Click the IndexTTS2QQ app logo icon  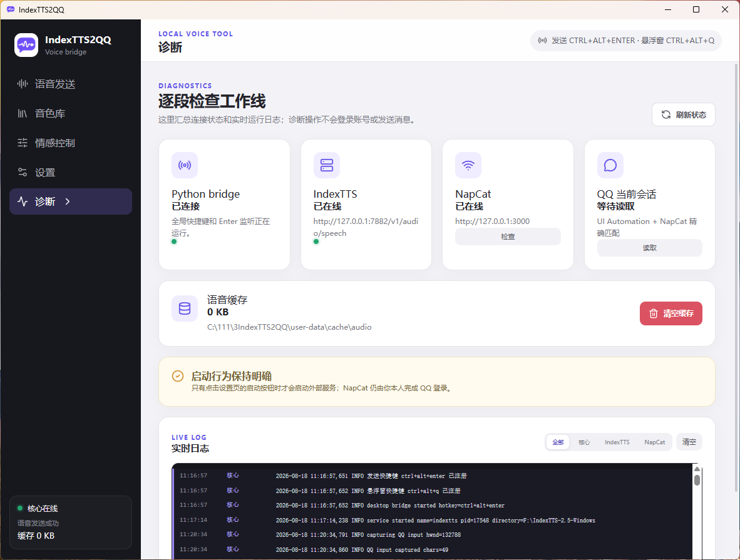point(26,45)
